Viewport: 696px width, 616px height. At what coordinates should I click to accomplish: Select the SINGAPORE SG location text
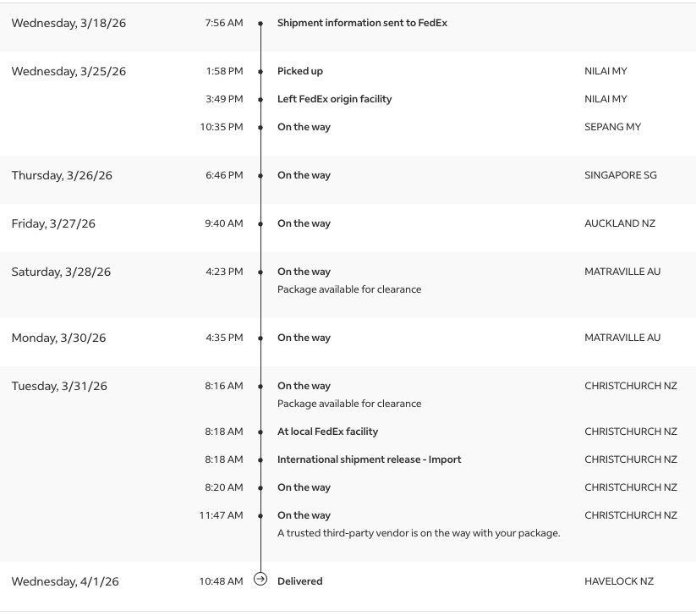click(620, 175)
